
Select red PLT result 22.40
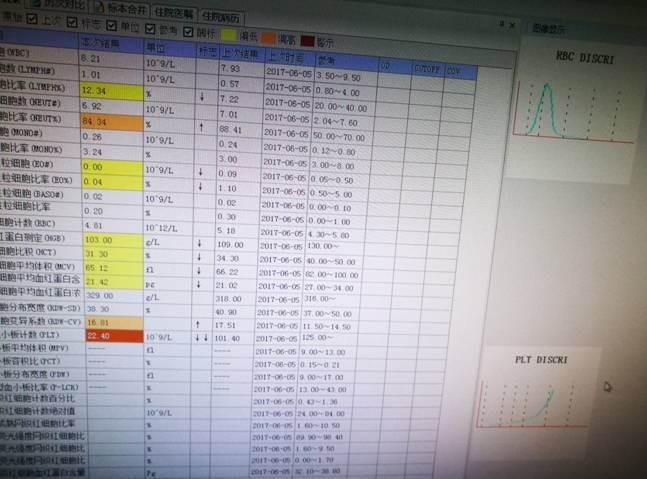point(114,336)
